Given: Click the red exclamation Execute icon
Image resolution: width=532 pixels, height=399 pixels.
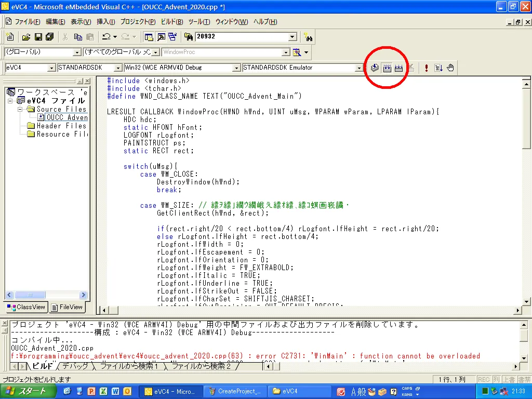Looking at the screenshot, I should 427,68.
